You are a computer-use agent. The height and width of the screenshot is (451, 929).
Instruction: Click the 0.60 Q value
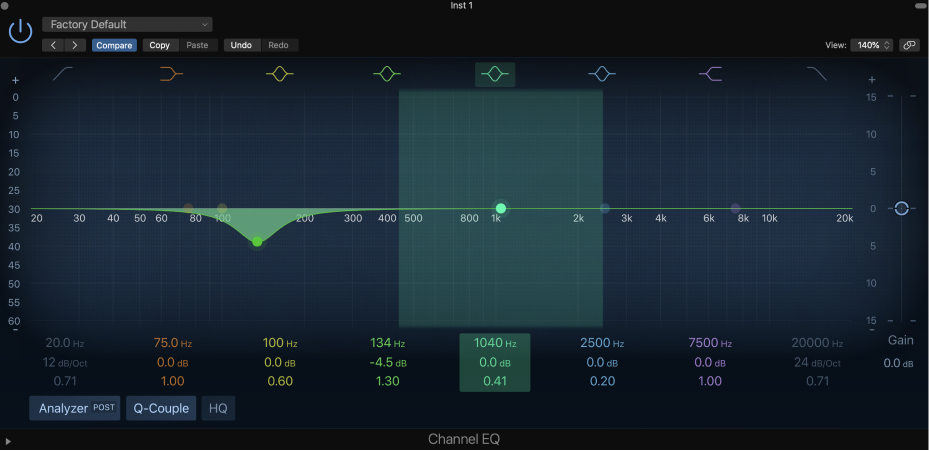(280, 381)
